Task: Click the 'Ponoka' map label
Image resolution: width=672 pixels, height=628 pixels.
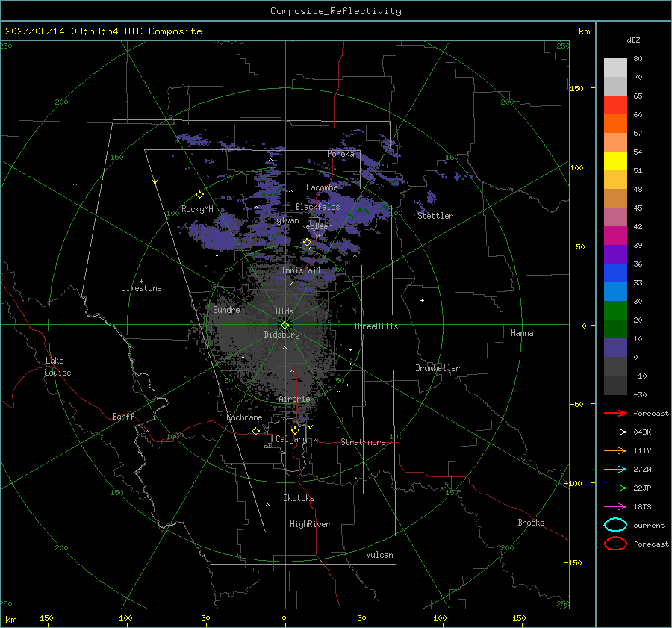Action: 340,154
